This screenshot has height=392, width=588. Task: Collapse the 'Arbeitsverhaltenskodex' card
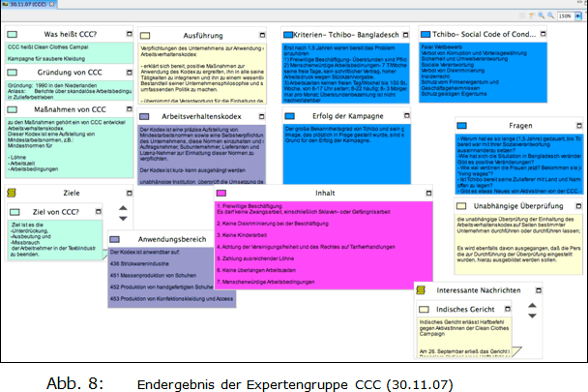tap(262, 117)
